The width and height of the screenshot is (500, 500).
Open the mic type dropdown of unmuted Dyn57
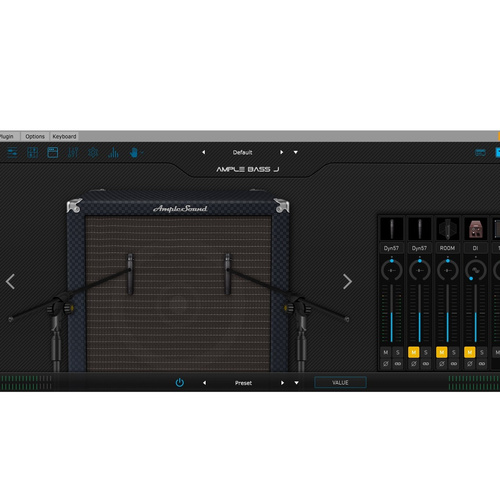(391, 248)
